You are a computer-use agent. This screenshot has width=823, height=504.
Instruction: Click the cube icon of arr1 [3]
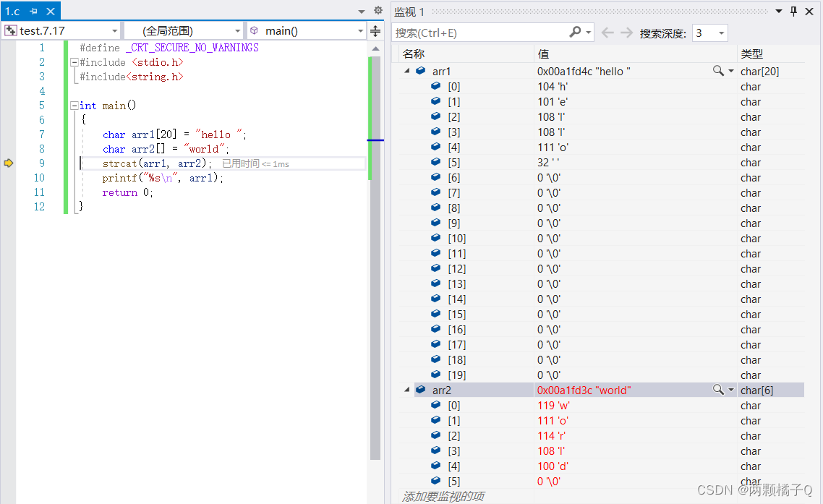(435, 132)
